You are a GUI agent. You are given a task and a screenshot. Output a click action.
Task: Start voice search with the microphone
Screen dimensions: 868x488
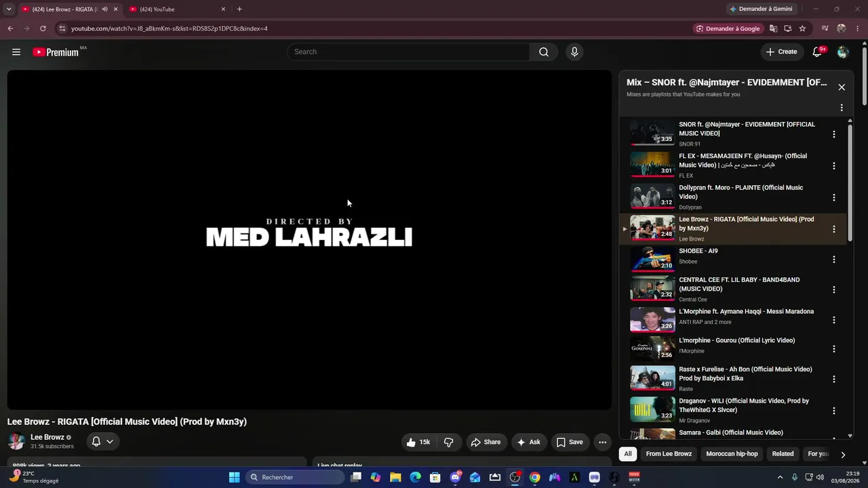tap(574, 52)
